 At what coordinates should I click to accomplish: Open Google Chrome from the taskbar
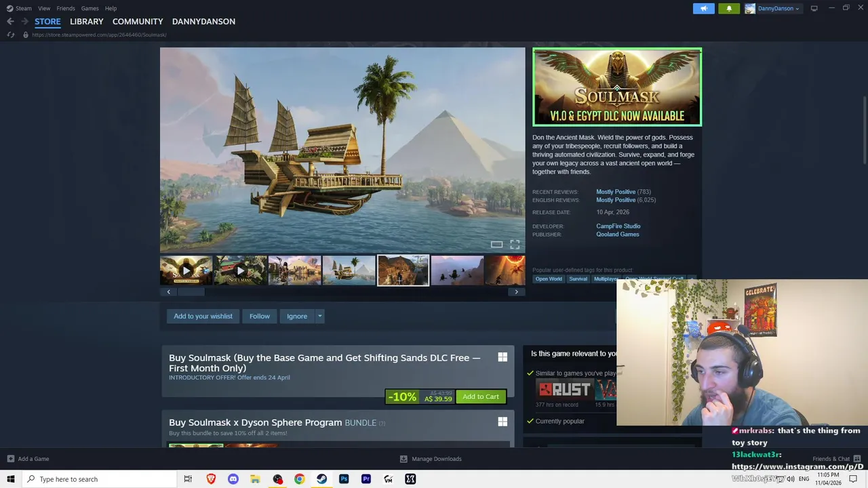[299, 479]
